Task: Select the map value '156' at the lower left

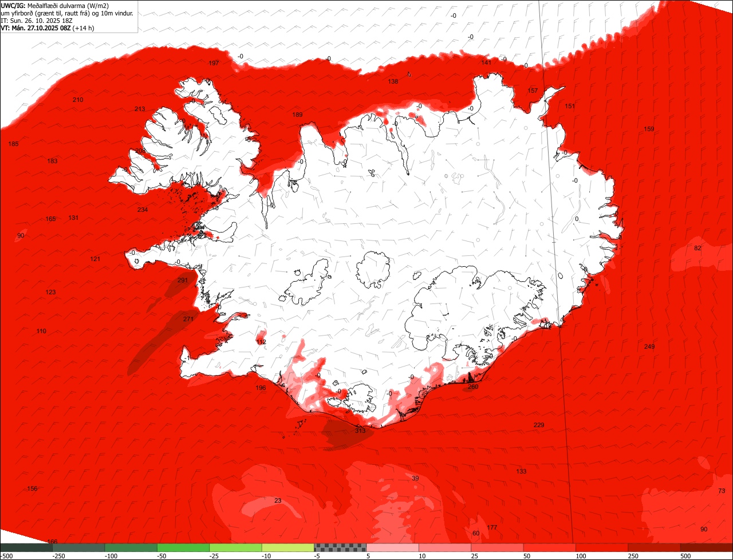Action: click(x=32, y=489)
